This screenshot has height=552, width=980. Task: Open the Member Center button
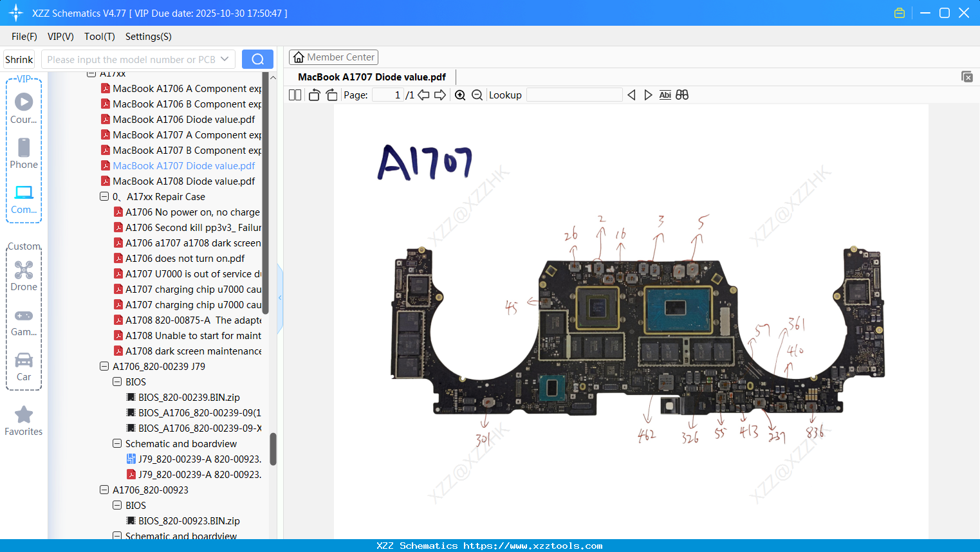[333, 57]
